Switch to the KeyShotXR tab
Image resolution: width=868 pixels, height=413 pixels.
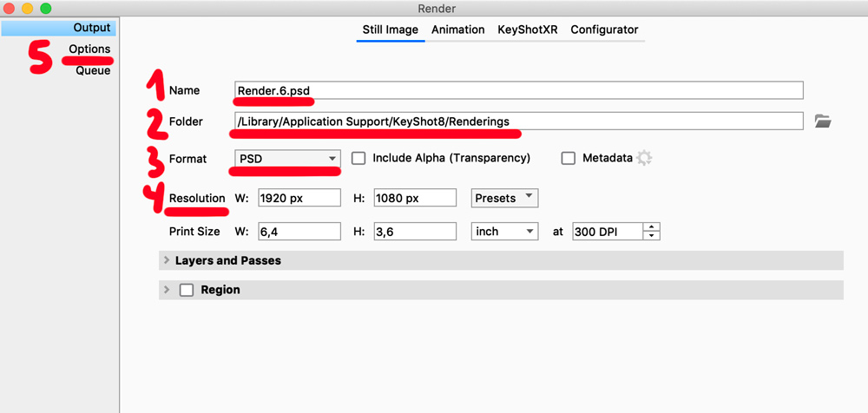click(x=528, y=29)
